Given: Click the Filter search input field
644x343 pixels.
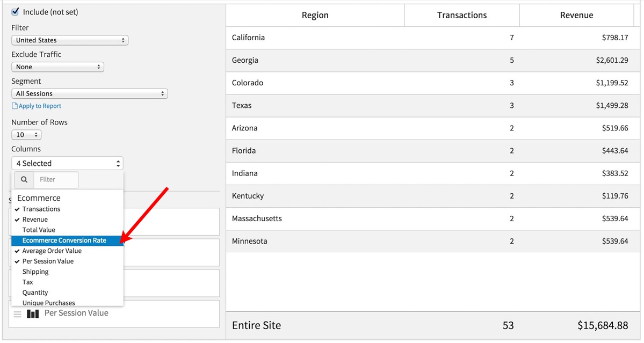Looking at the screenshot, I should pos(56,179).
